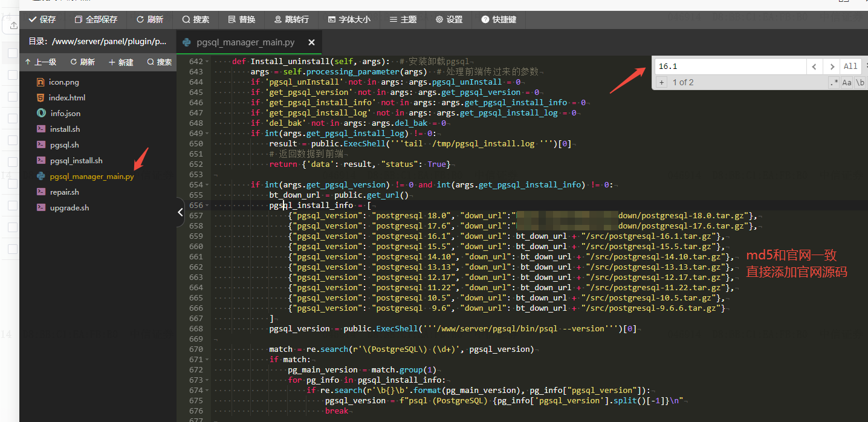Image resolution: width=868 pixels, height=422 pixels.
Task: Click "postgresql 18.0" on line 657
Action: (x=413, y=216)
